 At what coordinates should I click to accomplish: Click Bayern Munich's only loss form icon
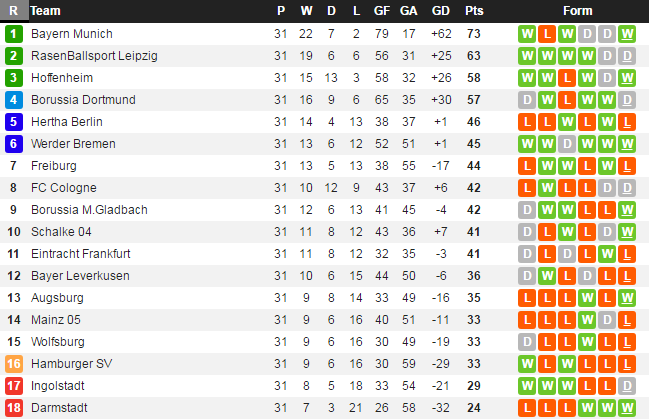pyautogui.click(x=547, y=34)
